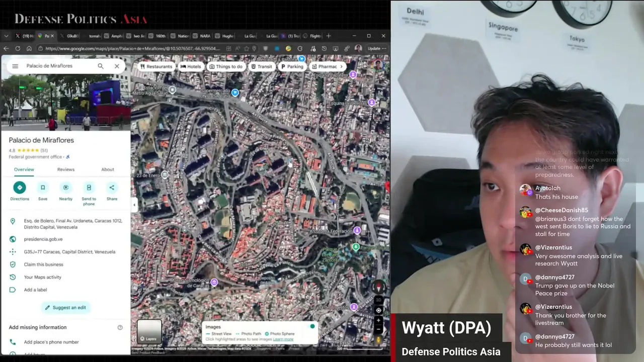This screenshot has width=644, height=362.
Task: Open the Layers map type thumbnail
Action: click(x=149, y=331)
